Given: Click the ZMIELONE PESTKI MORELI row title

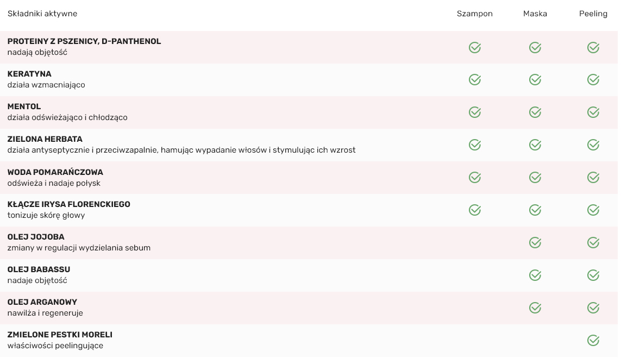Looking at the screenshot, I should point(60,335).
